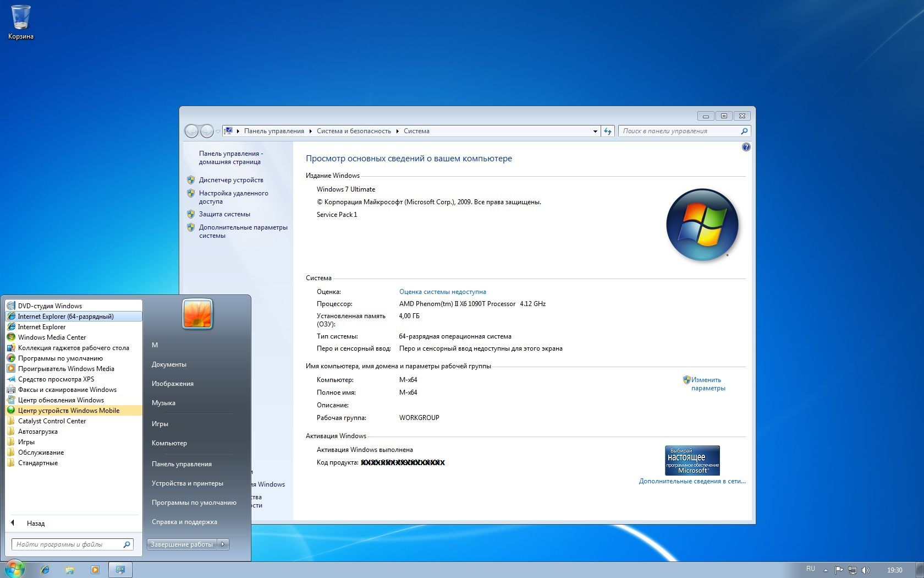Open Справка и поддержка from Start menu
The height and width of the screenshot is (578, 924).
click(184, 522)
